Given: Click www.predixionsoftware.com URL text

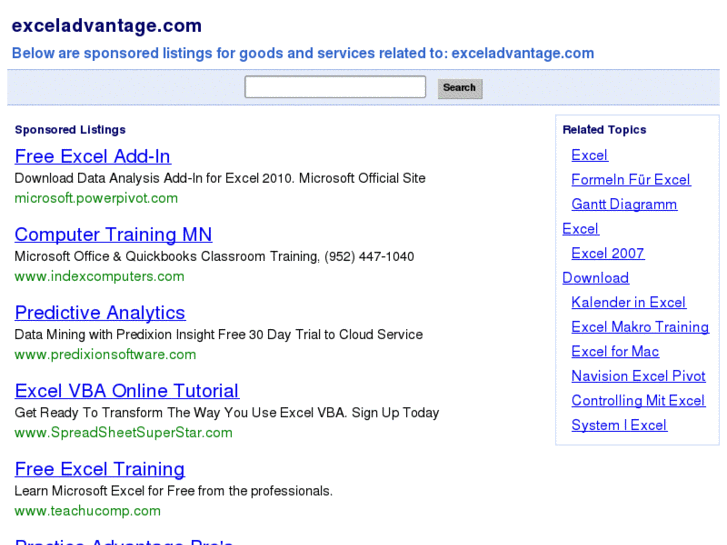Looking at the screenshot, I should coord(105,354).
